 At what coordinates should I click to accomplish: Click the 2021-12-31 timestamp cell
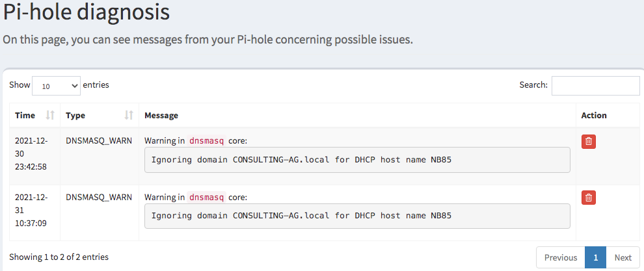point(32,210)
